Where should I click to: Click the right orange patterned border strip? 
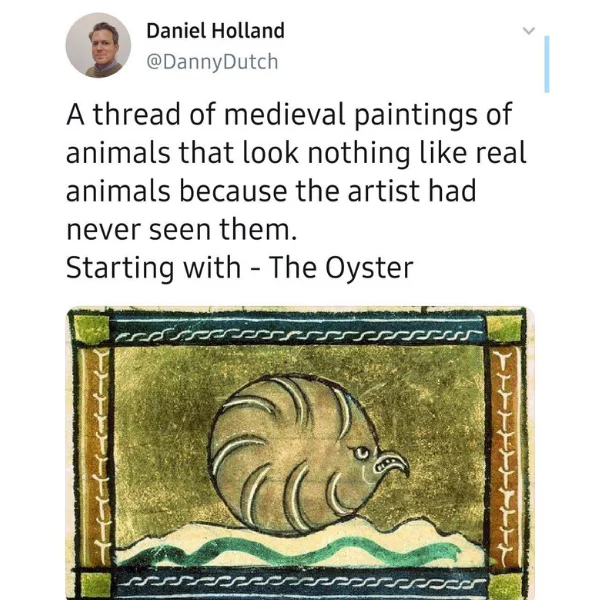point(506,454)
